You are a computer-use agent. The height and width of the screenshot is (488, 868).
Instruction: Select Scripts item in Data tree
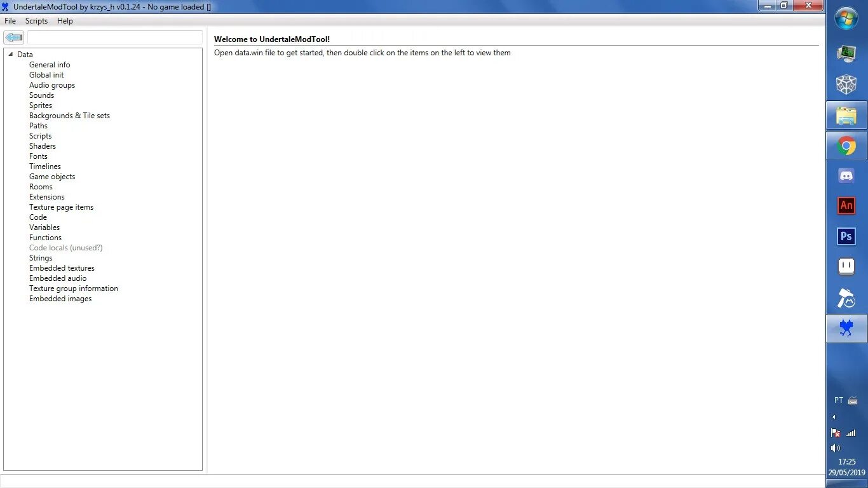pyautogui.click(x=40, y=136)
